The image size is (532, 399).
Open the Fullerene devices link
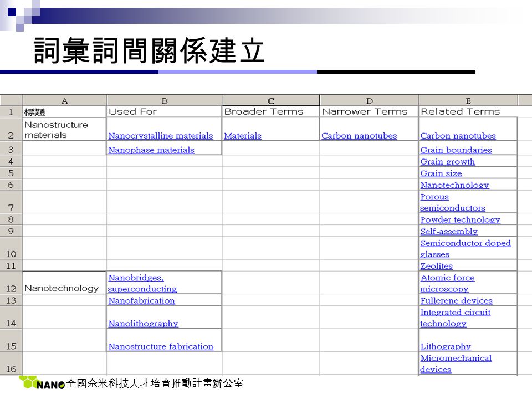pos(456,300)
